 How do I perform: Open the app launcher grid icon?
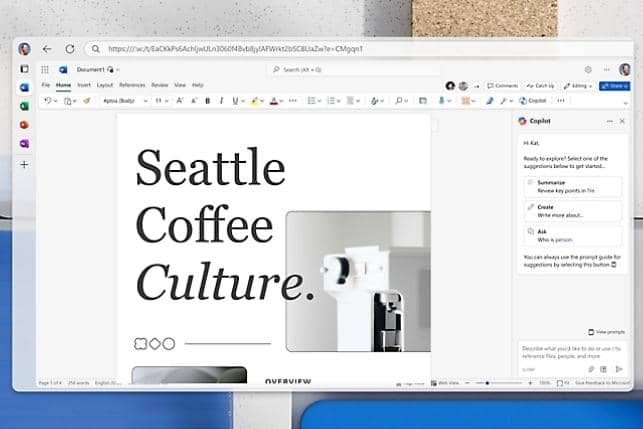click(x=45, y=70)
